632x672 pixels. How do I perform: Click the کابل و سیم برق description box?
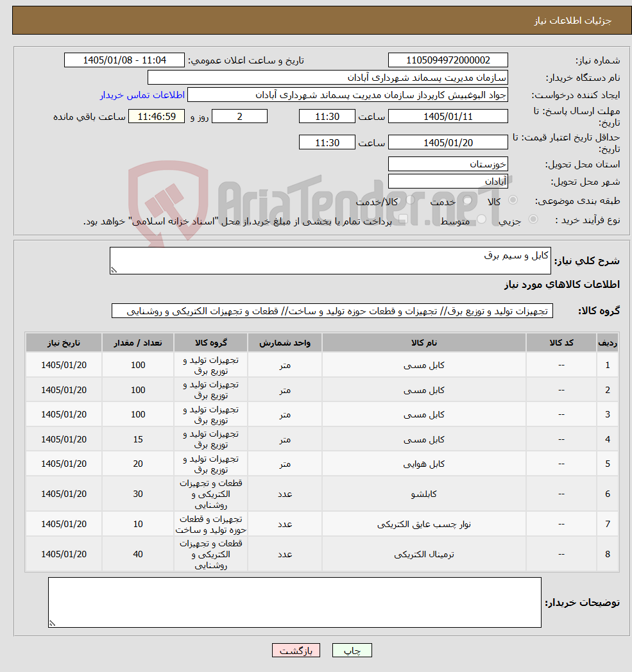tap(330, 260)
